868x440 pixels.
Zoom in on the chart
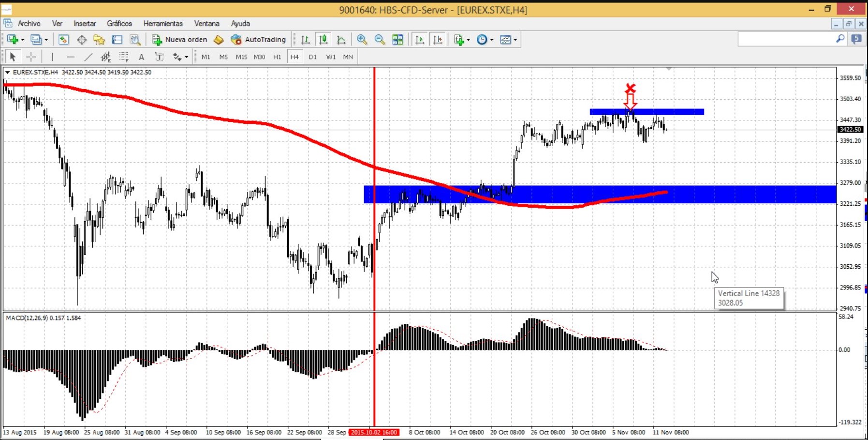coord(362,40)
